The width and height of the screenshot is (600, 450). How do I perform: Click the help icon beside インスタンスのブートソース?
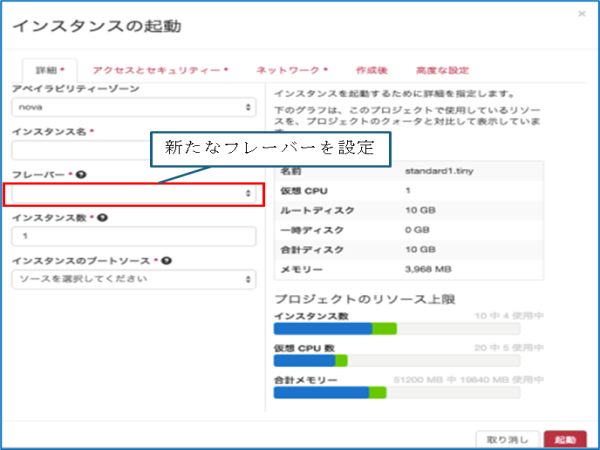pyautogui.click(x=166, y=260)
